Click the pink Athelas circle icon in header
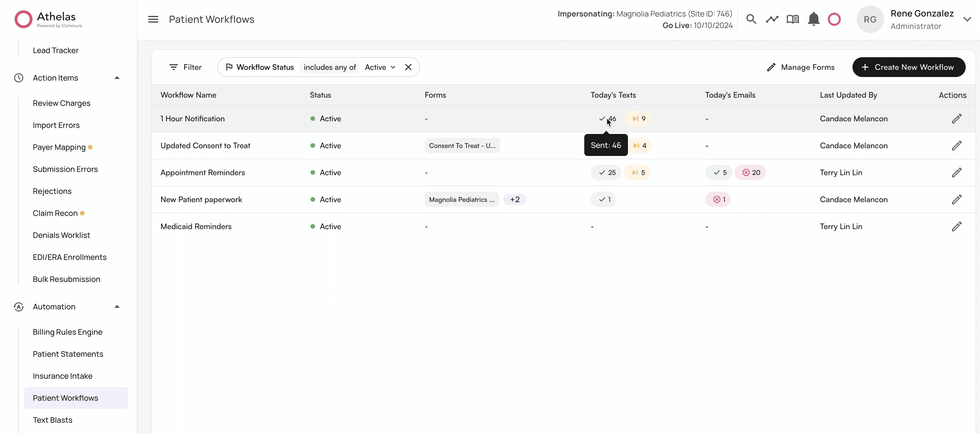 pyautogui.click(x=834, y=19)
